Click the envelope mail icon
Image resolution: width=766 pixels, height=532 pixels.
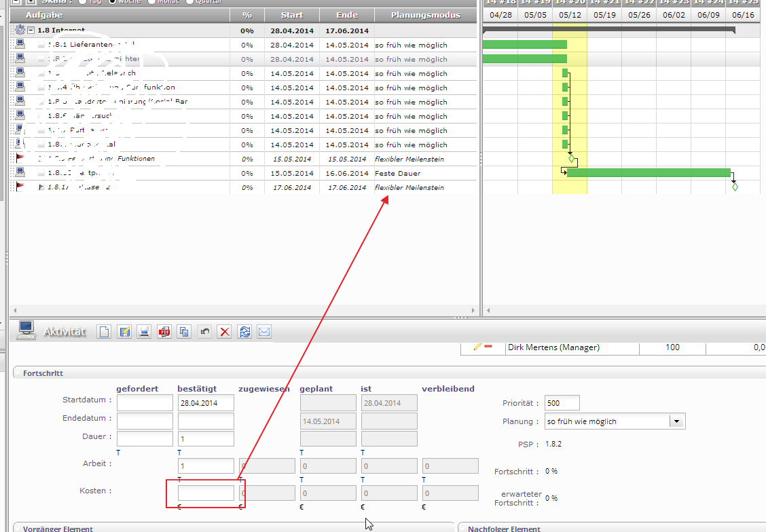264,332
